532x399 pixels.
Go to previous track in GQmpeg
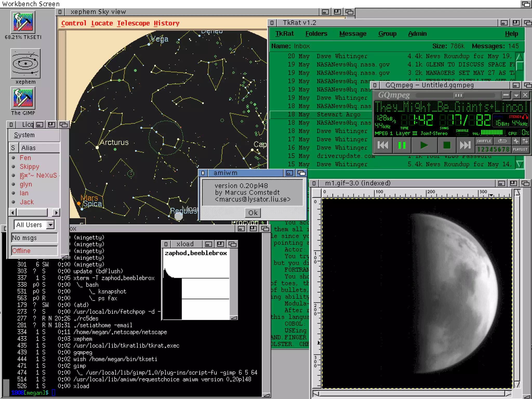click(383, 145)
